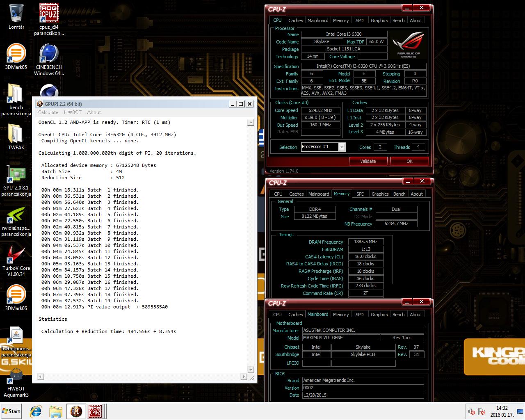The width and height of the screenshot is (525, 420).
Task: Open Caches tab in bottom CPU-Z window
Action: coord(295,315)
